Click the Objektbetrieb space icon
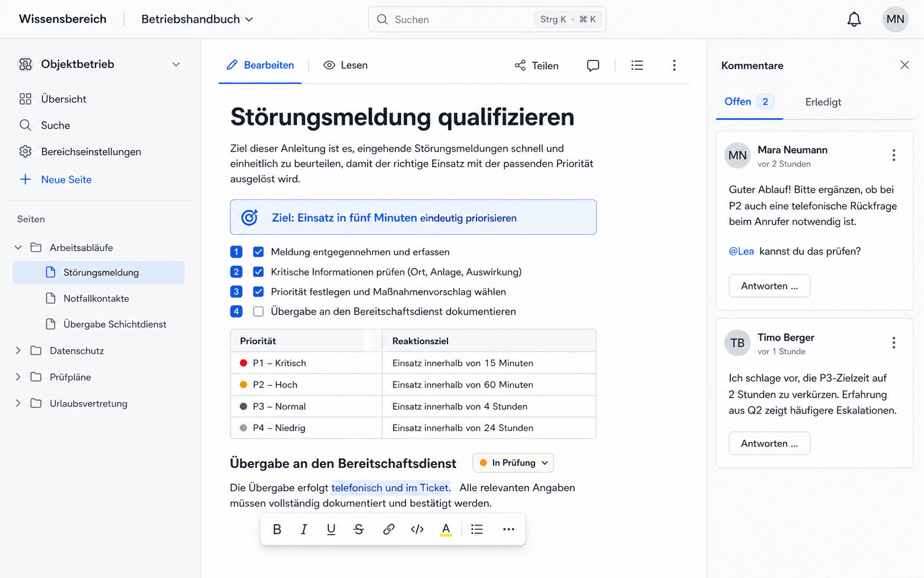This screenshot has width=924, height=578. click(26, 64)
